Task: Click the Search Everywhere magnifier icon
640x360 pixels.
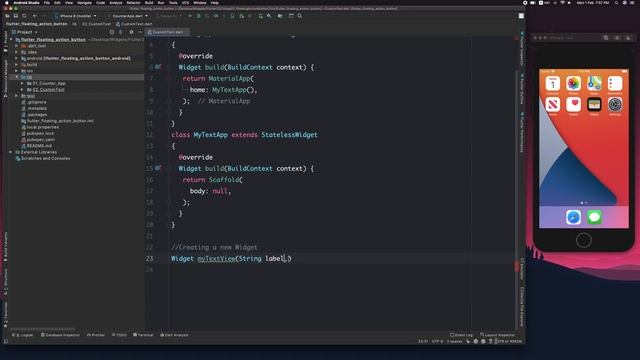Action: coord(300,16)
